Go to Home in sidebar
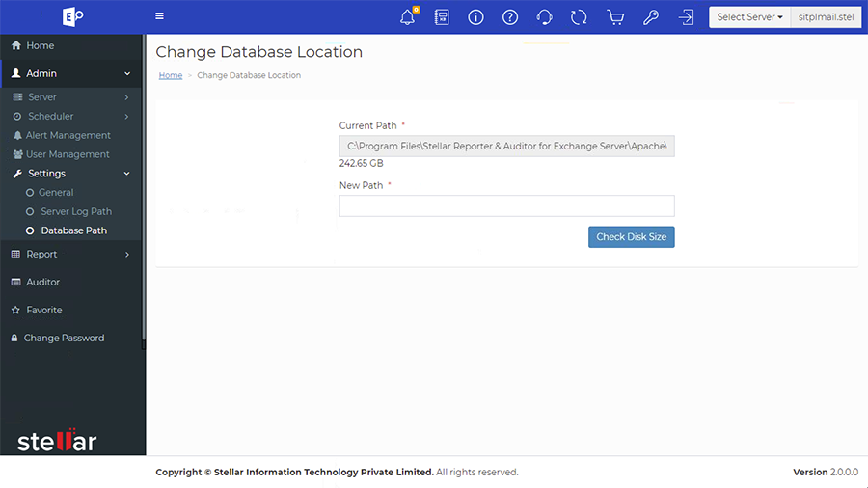This screenshot has height=488, width=868. tap(40, 45)
